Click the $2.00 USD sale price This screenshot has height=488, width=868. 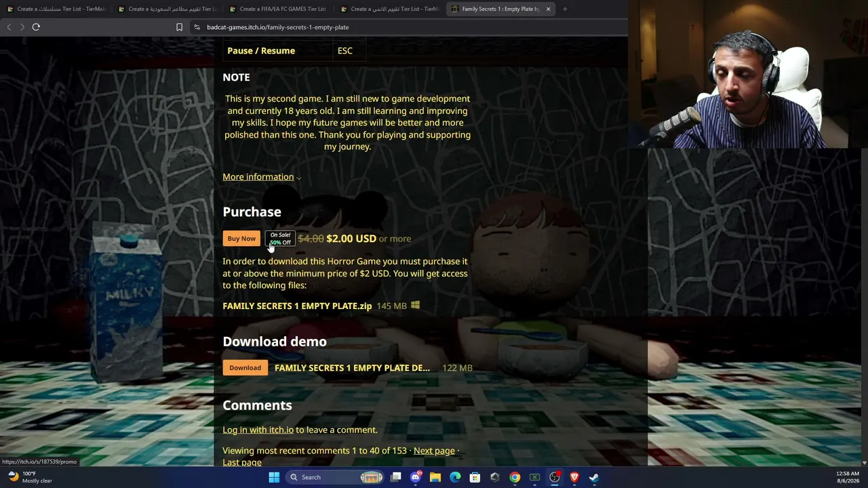(x=351, y=239)
